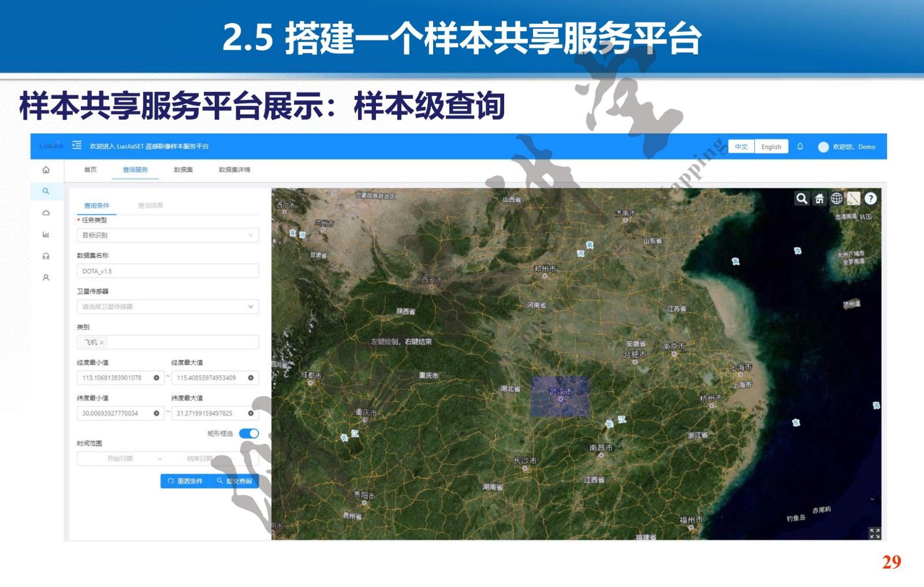The width and height of the screenshot is (924, 587).
Task: Toggle the 矩形框选 switch
Action: pos(249,433)
